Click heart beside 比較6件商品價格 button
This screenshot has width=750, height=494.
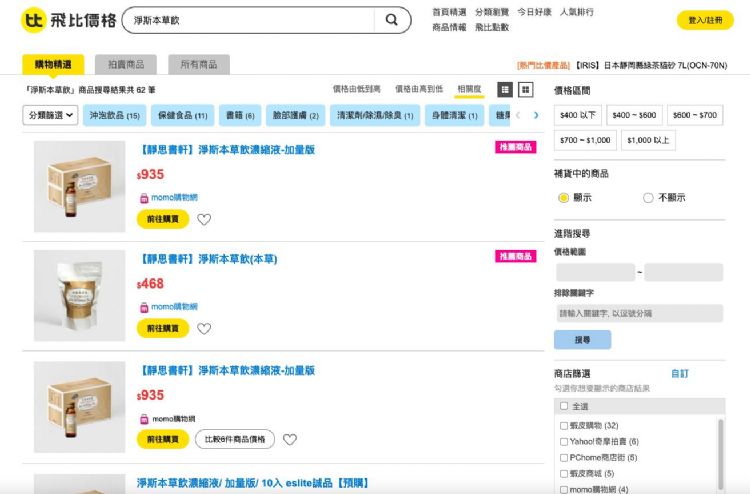click(x=290, y=439)
